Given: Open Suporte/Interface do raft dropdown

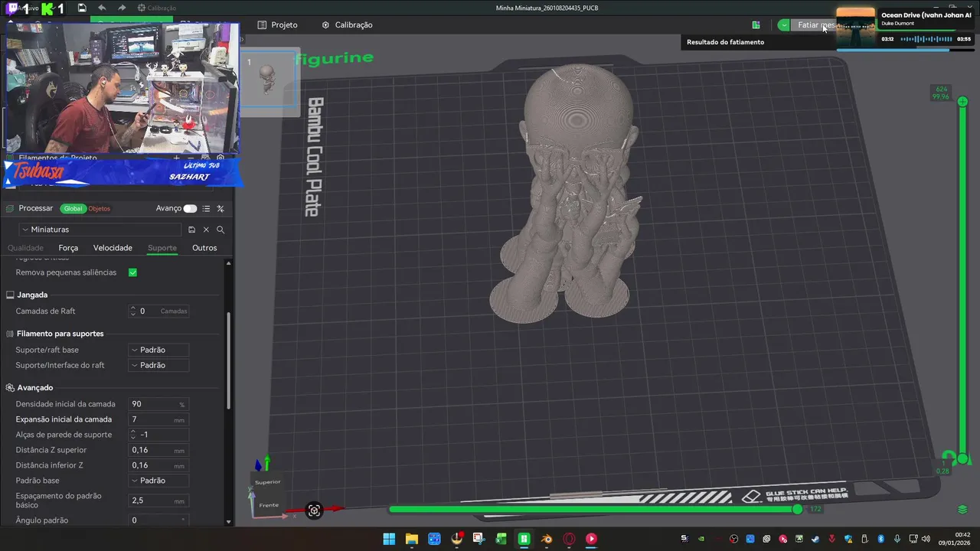Looking at the screenshot, I should (x=158, y=365).
